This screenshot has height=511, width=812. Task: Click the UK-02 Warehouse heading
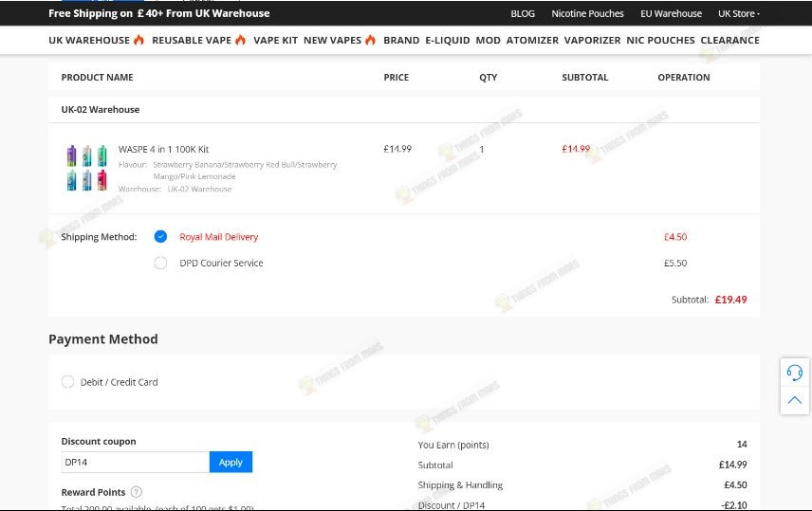pos(101,109)
